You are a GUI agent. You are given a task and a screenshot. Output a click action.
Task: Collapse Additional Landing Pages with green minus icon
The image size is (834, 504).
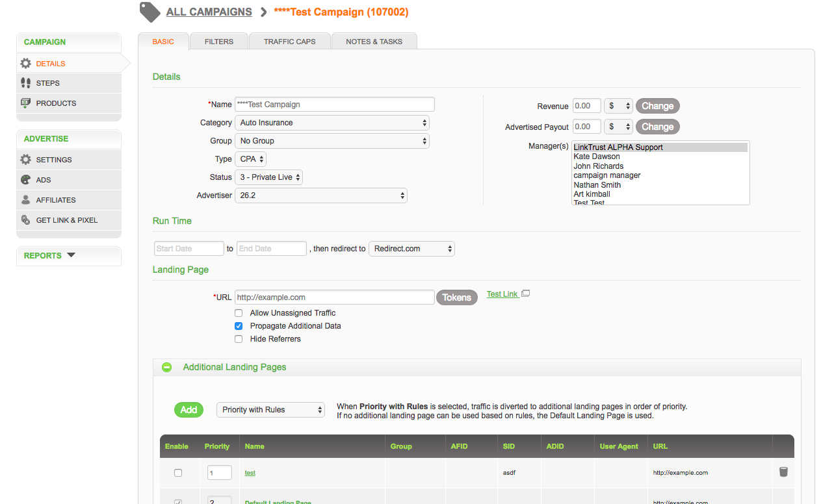[x=167, y=367]
